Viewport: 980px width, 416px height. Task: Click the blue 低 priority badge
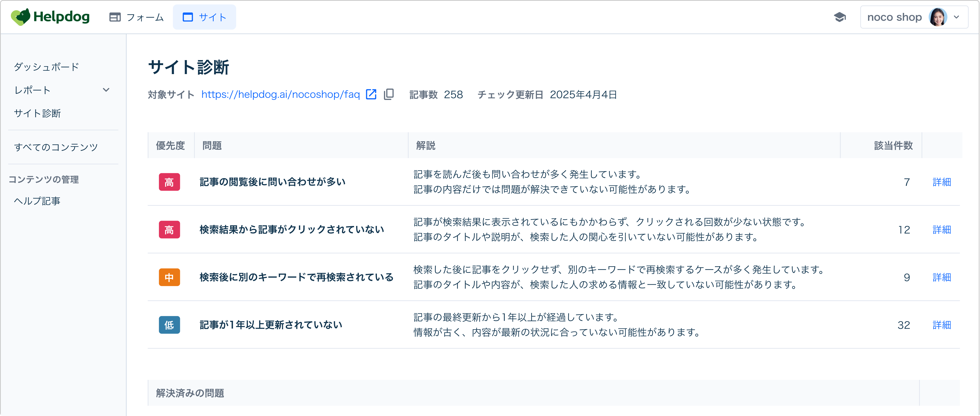tap(169, 325)
